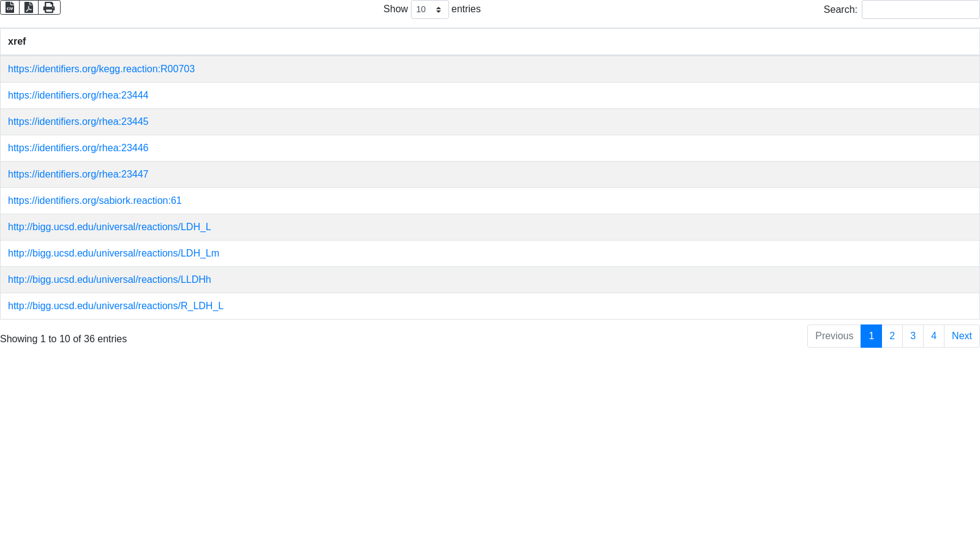Click the Next pagination button

[x=961, y=336]
